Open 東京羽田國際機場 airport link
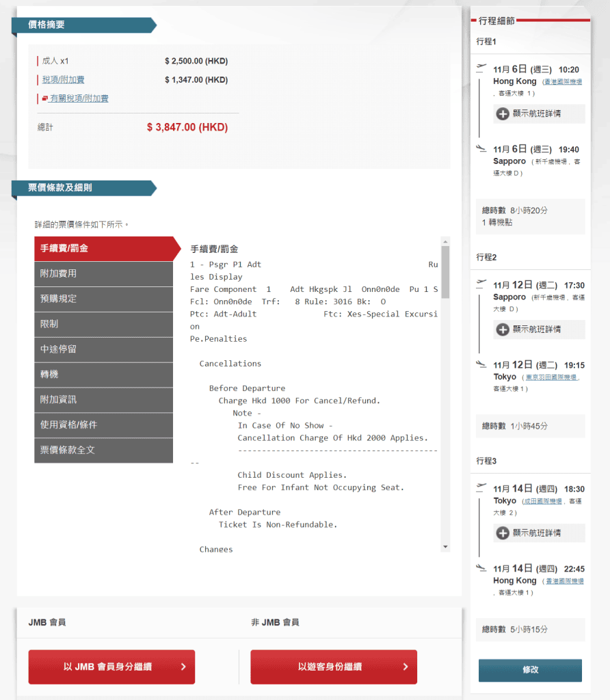The height and width of the screenshot is (700, 610). click(x=553, y=377)
